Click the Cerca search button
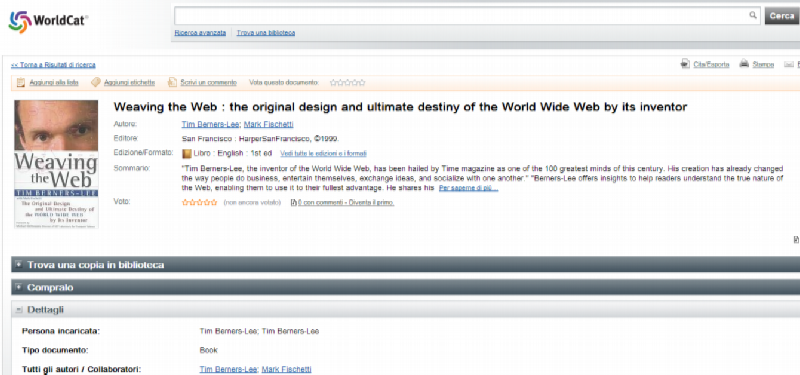 tap(782, 16)
